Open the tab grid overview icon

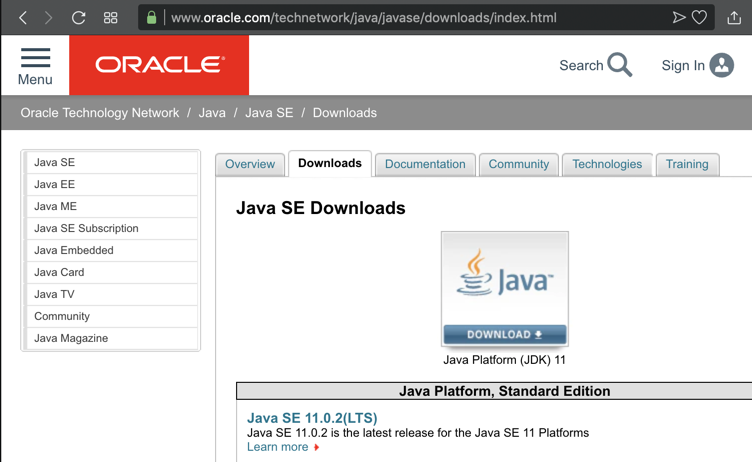pos(111,18)
